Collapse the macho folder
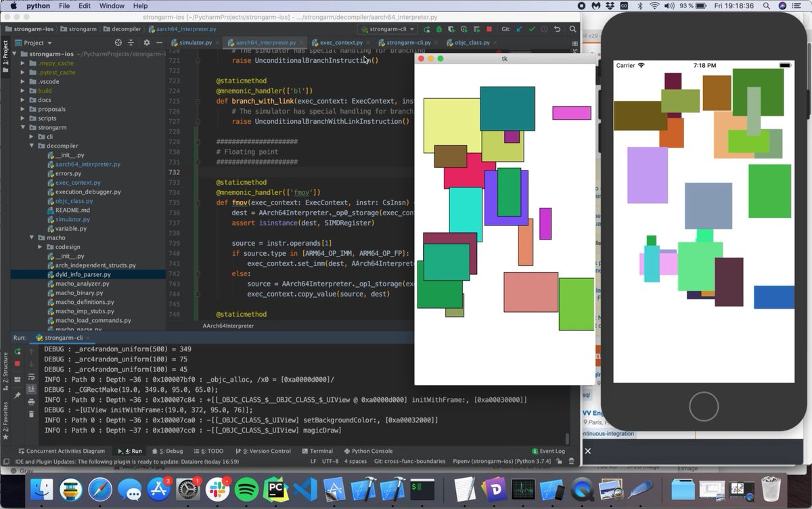 32,238
